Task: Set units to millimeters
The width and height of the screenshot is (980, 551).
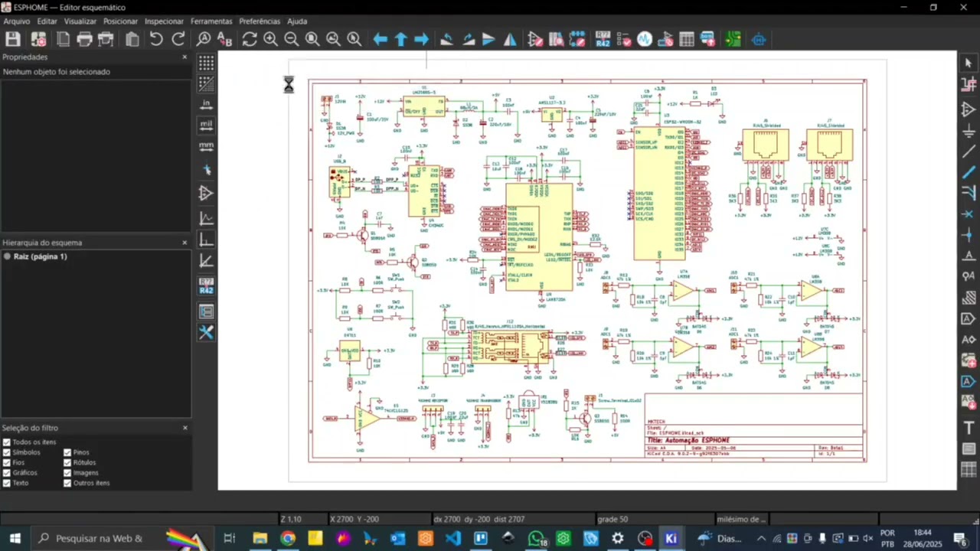Action: [x=206, y=145]
